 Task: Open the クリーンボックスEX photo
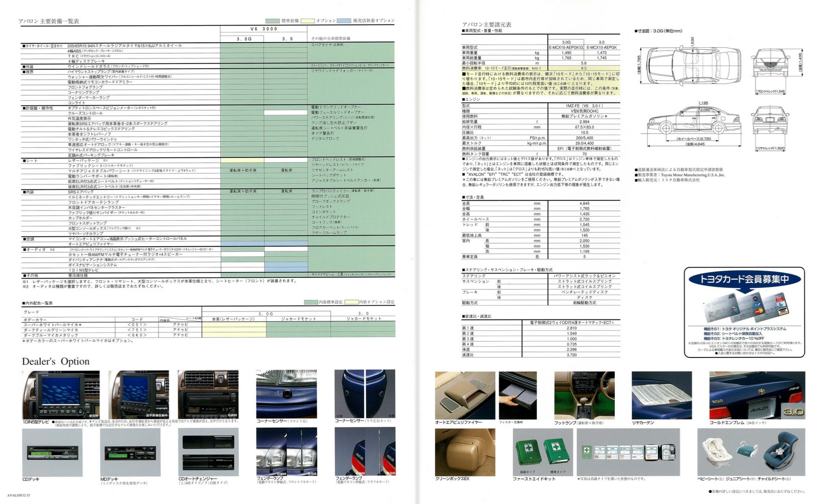pos(465,452)
